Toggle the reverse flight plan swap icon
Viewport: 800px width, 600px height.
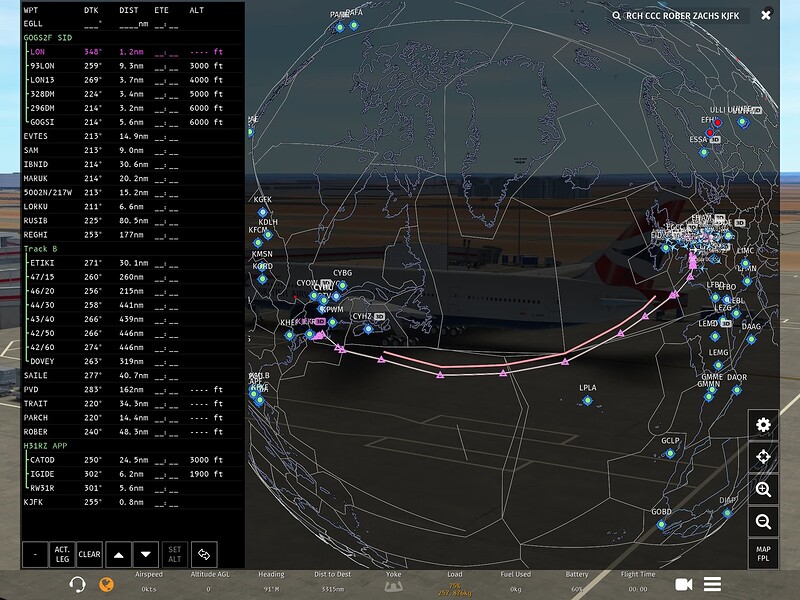point(205,552)
